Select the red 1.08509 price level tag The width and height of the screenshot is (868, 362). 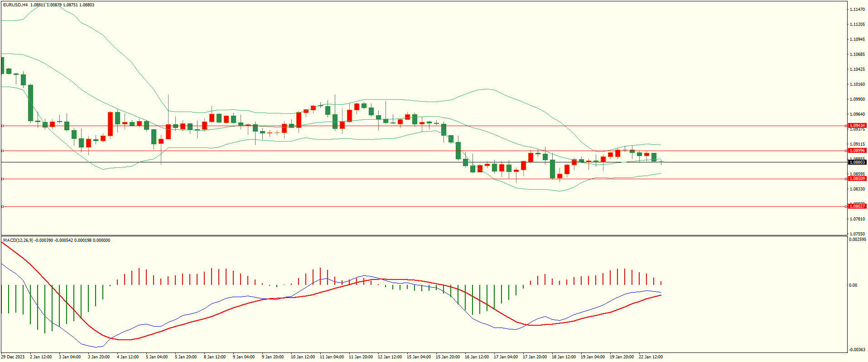pos(857,179)
